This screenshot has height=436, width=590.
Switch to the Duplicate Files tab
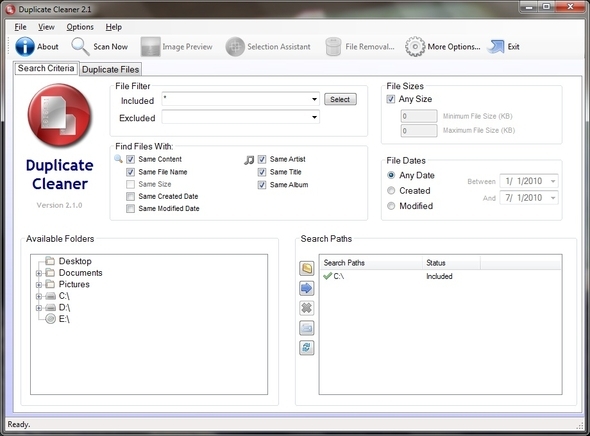(x=111, y=70)
